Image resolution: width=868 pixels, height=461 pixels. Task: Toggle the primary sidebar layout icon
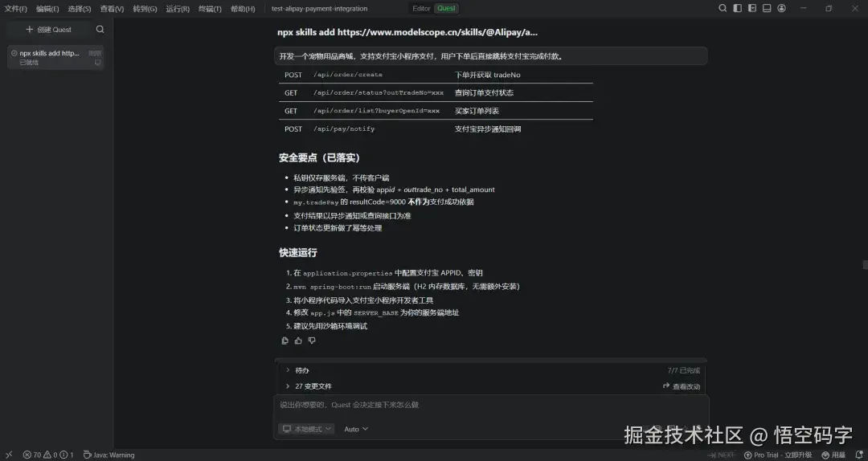(x=737, y=8)
